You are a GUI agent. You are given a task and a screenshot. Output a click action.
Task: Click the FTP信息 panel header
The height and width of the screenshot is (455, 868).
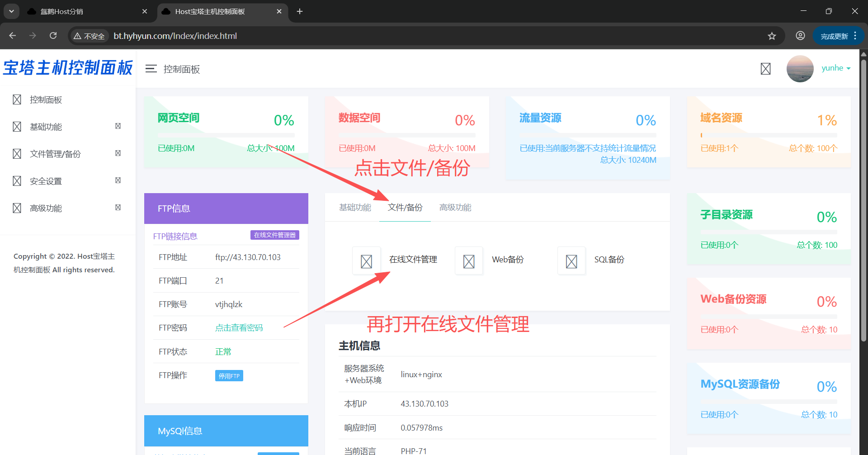coord(226,209)
